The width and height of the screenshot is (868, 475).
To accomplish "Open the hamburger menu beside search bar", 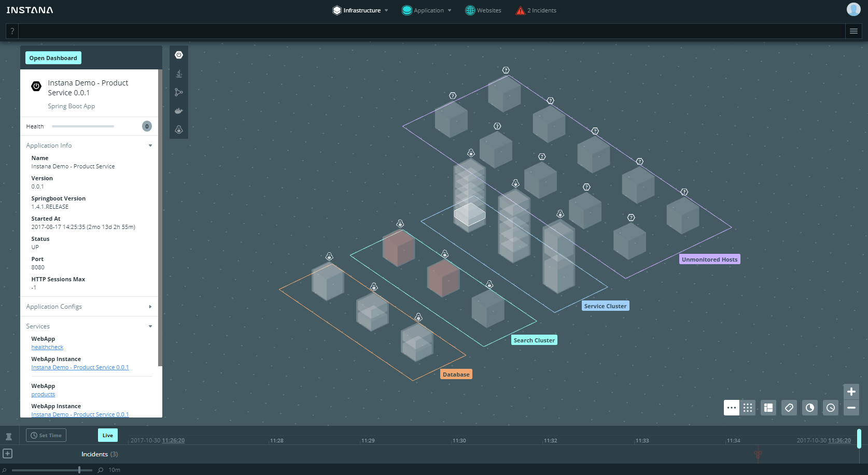I will [853, 31].
